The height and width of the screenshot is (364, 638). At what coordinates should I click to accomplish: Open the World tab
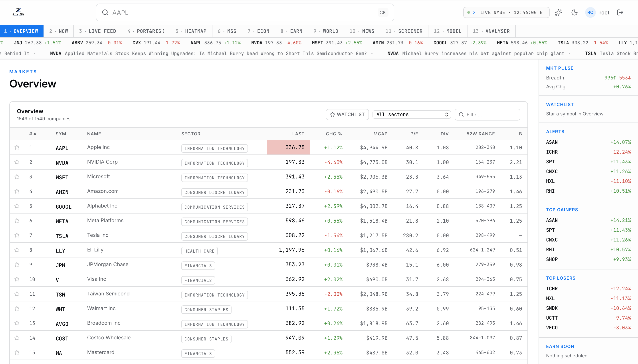tap(326, 31)
